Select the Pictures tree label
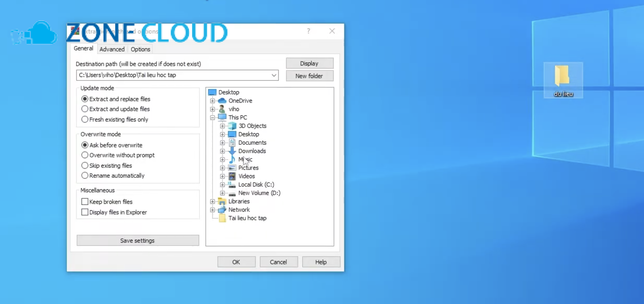The width and height of the screenshot is (644, 304). coord(248,168)
